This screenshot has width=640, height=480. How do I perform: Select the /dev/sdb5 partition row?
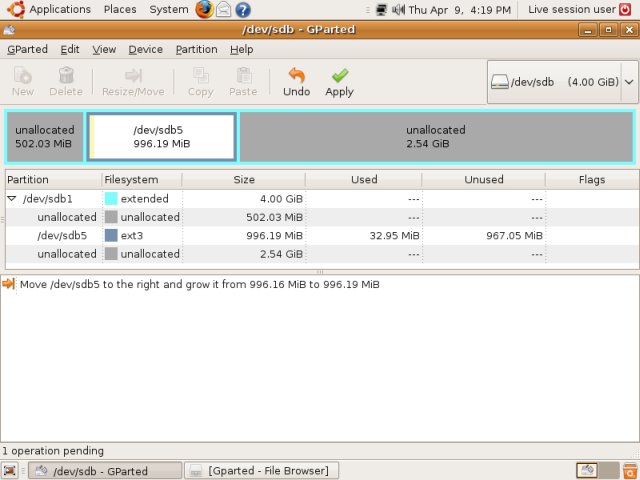click(322, 236)
